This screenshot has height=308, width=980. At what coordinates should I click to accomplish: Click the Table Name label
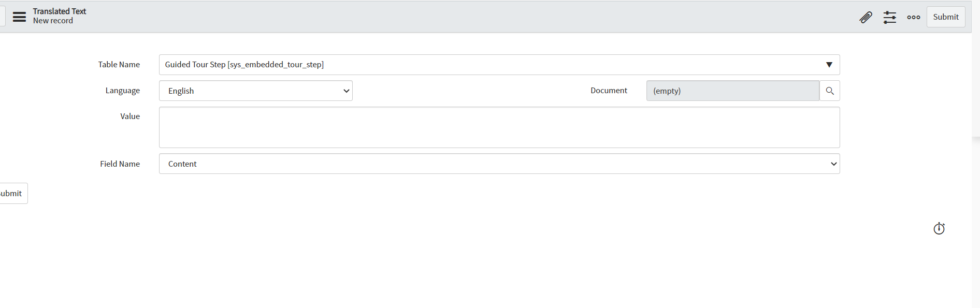(119, 65)
